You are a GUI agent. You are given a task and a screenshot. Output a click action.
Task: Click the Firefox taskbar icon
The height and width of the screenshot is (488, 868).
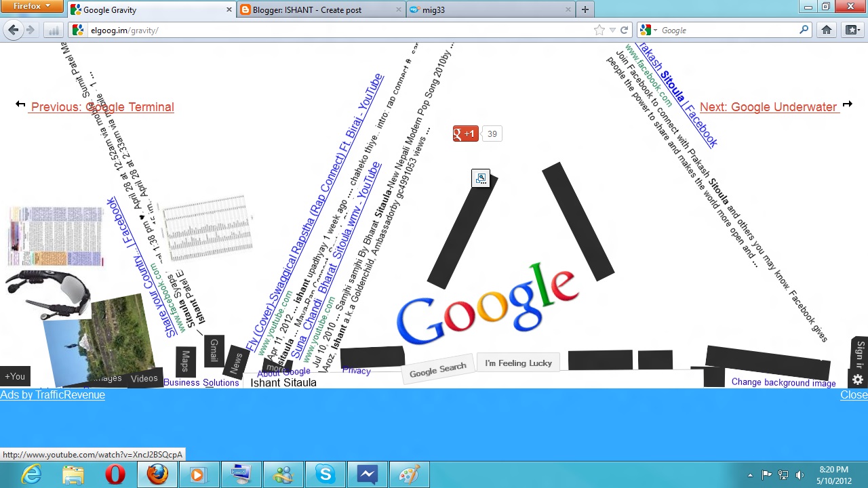coord(157,474)
